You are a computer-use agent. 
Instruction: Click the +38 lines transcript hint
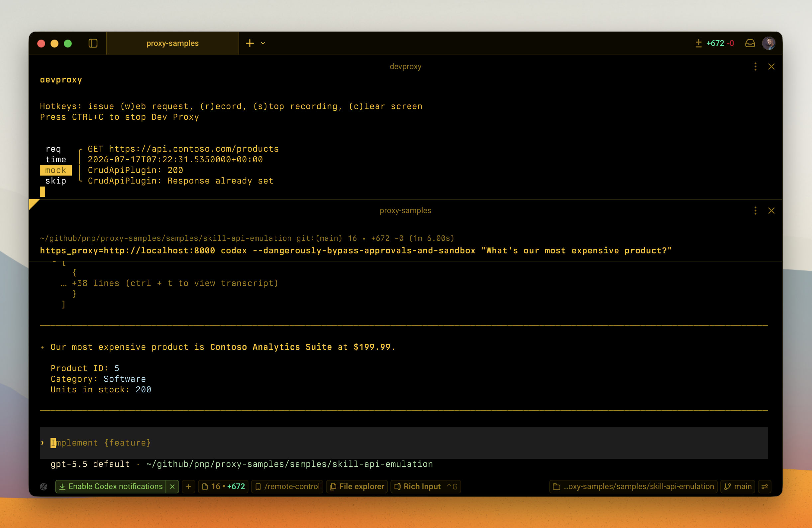(x=169, y=283)
